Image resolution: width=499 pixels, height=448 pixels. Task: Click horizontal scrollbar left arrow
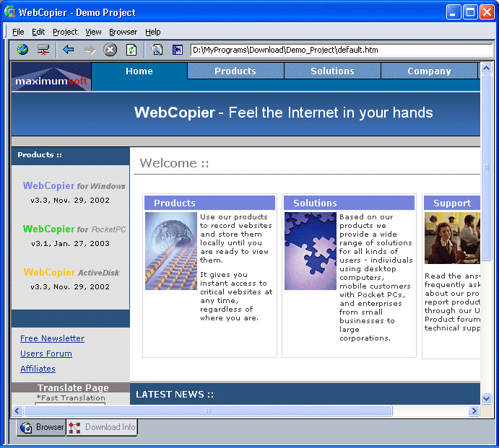[17, 410]
